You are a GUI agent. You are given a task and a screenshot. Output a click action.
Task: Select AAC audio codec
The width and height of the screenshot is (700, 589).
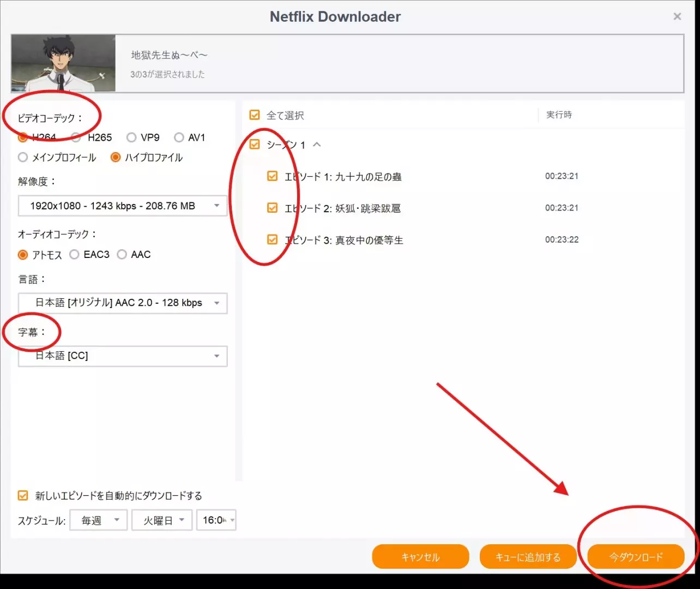click(x=122, y=255)
